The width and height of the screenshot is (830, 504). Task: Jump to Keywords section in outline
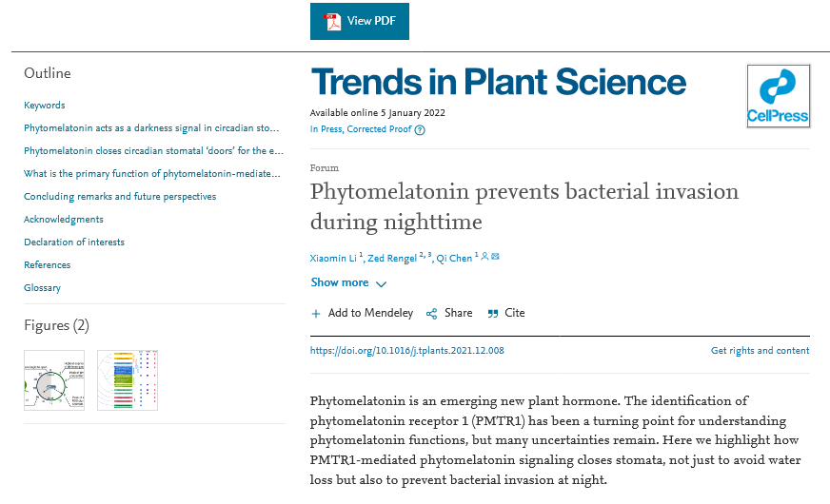[45, 106]
